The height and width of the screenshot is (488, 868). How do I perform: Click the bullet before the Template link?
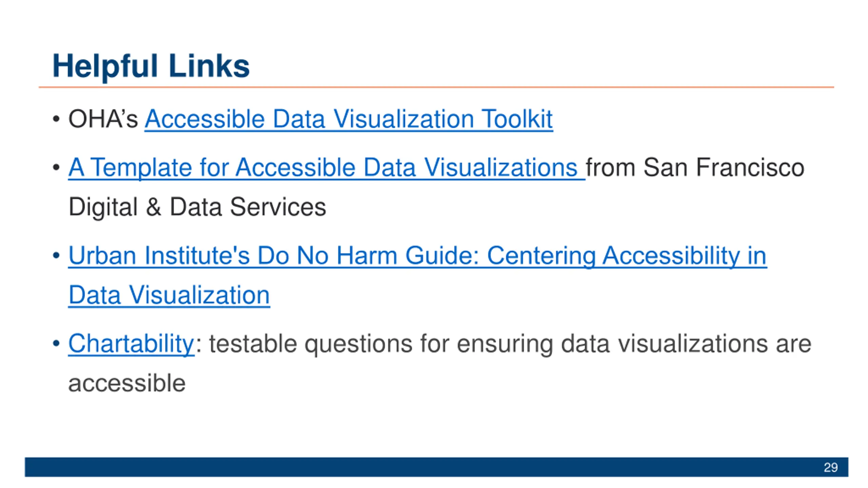point(56,167)
